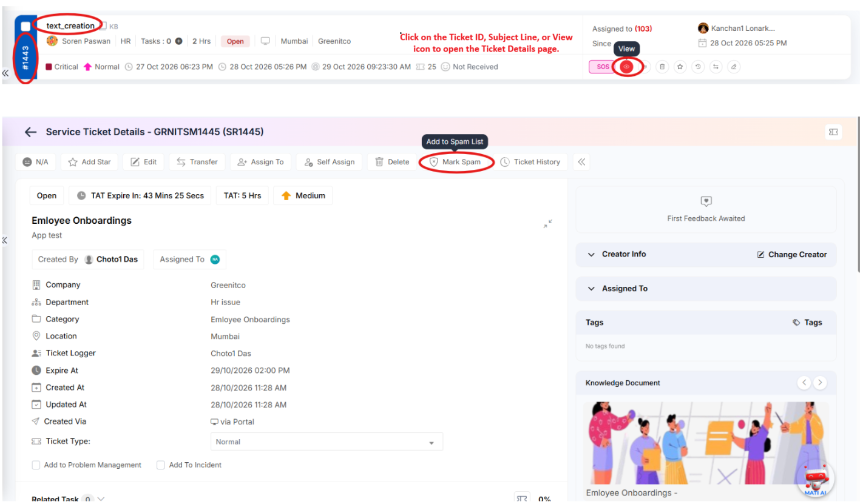This screenshot has width=860, height=504.
Task: Open the text_creation subject line
Action: point(70,25)
